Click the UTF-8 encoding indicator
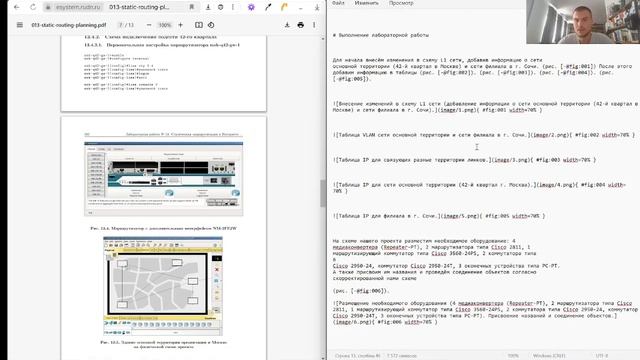The image size is (640, 360). click(x=602, y=356)
